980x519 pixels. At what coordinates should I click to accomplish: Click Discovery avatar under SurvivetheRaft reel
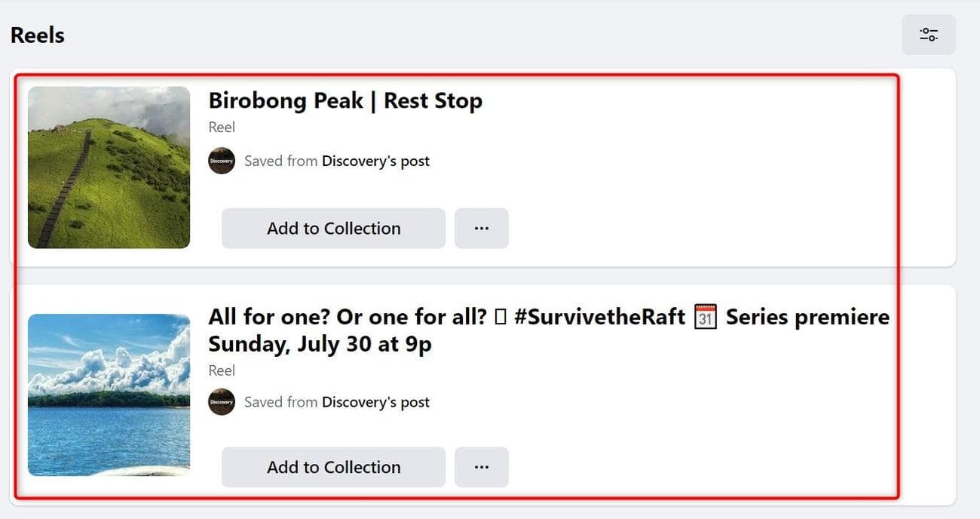(x=222, y=402)
